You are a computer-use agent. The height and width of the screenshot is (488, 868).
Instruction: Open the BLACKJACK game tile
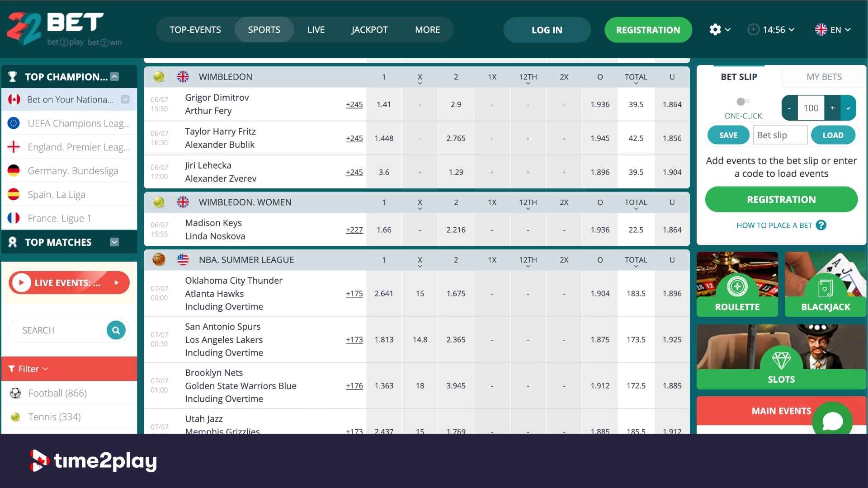click(826, 284)
